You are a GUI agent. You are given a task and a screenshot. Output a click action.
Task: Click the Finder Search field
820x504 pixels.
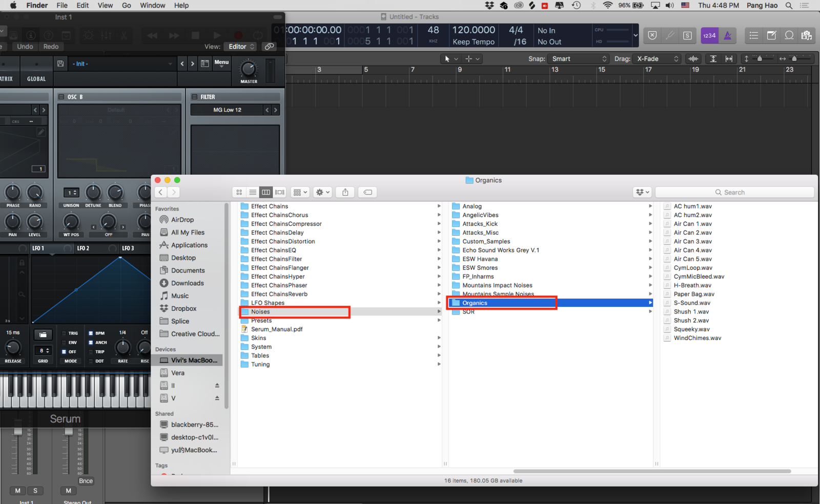coord(734,192)
